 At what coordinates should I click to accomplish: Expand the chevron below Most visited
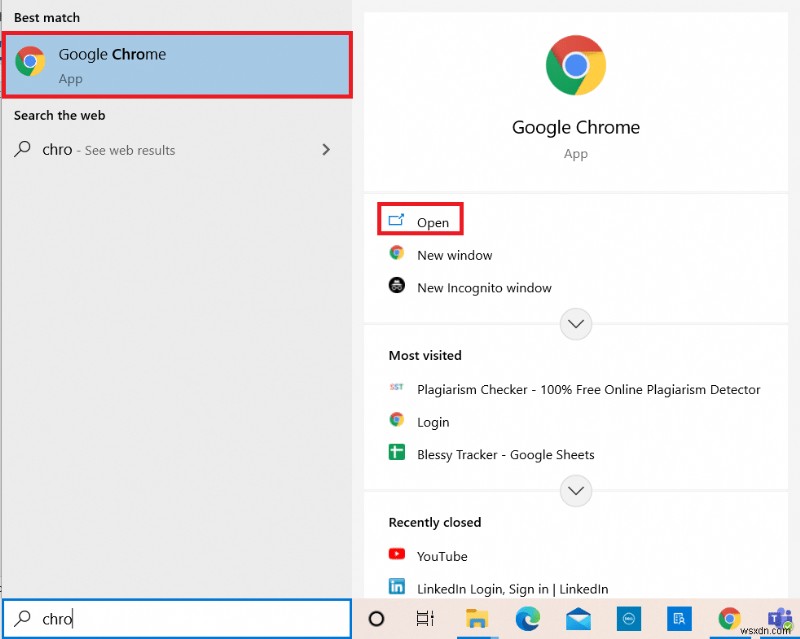(575, 491)
